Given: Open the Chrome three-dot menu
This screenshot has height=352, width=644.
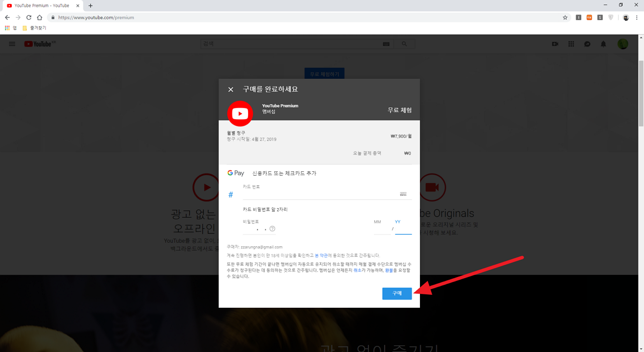Looking at the screenshot, I should click(x=637, y=17).
